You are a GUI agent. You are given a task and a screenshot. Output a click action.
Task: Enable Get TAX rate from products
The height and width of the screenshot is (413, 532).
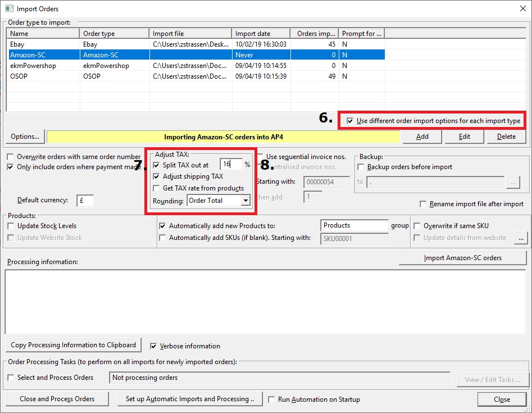(x=156, y=188)
